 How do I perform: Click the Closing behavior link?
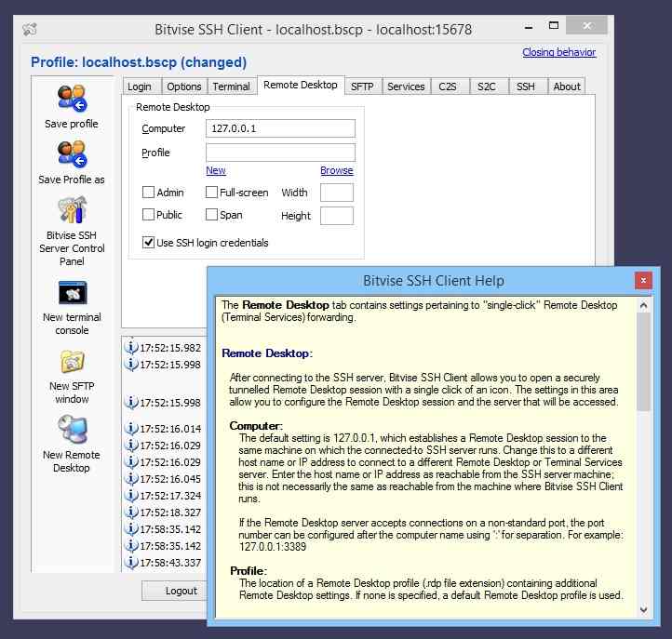tap(558, 53)
